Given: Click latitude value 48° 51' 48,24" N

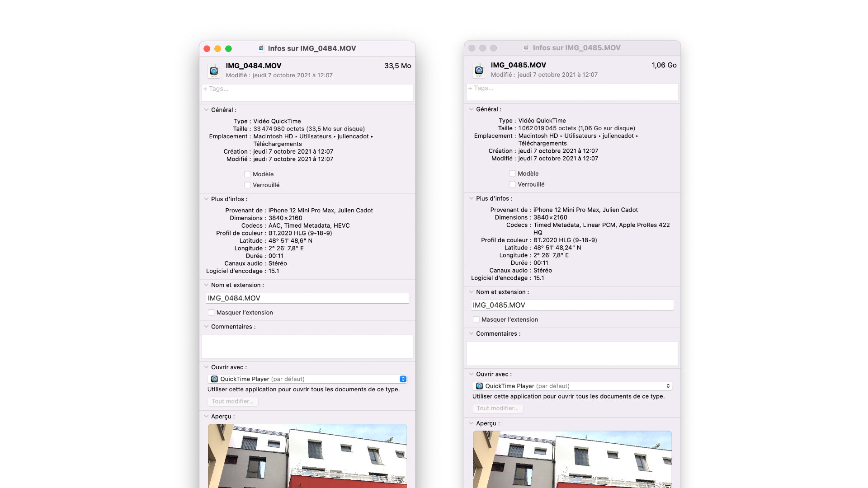Looking at the screenshot, I should click(557, 248).
